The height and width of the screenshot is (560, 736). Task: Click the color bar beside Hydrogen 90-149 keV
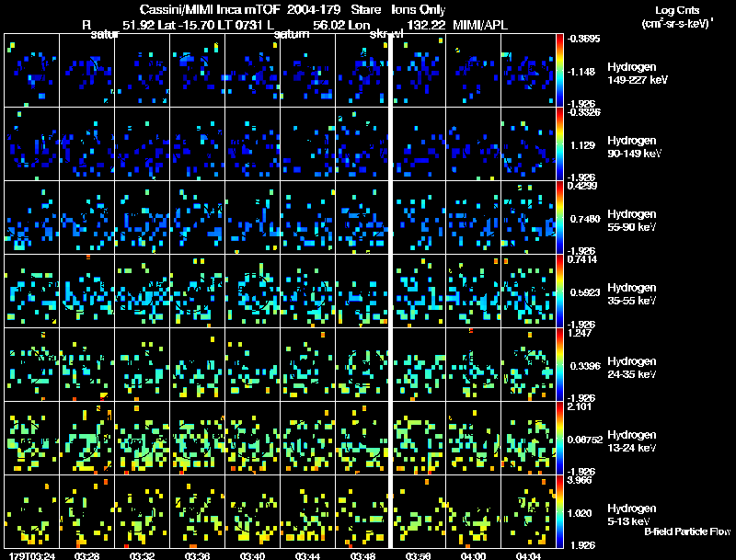click(559, 144)
